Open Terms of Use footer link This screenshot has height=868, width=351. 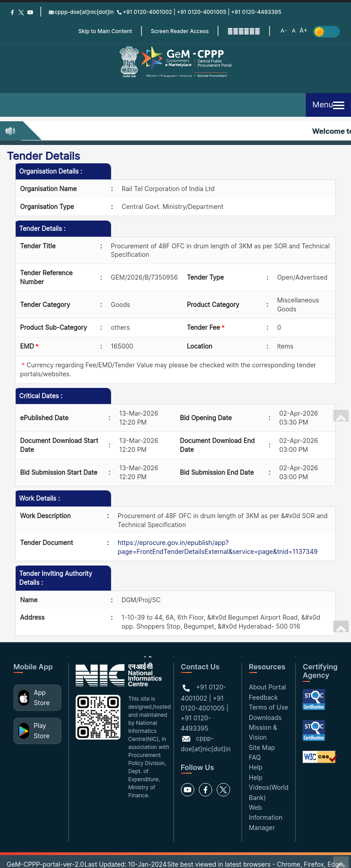pos(268,707)
